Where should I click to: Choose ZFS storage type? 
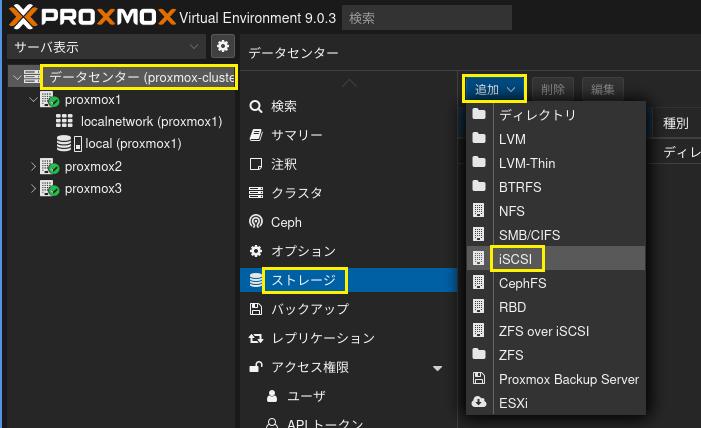[556, 355]
